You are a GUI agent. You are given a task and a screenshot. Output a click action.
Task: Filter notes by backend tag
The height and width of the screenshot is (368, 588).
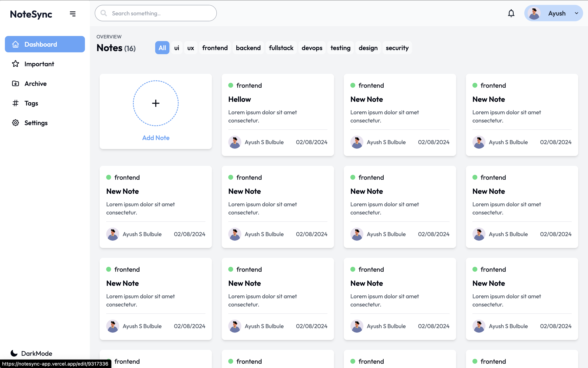[x=248, y=48]
